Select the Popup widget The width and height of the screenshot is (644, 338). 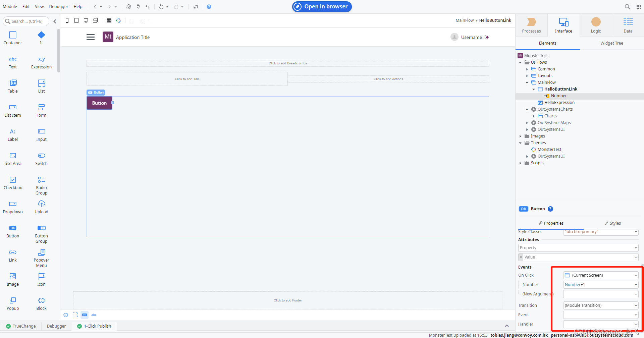[x=13, y=304]
